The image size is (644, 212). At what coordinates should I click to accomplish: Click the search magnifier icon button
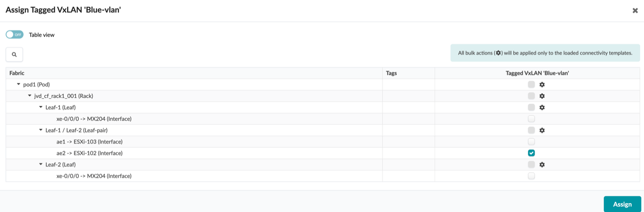(x=14, y=54)
